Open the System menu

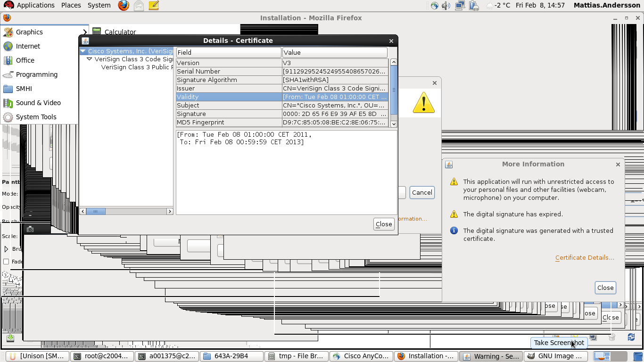tap(99, 5)
